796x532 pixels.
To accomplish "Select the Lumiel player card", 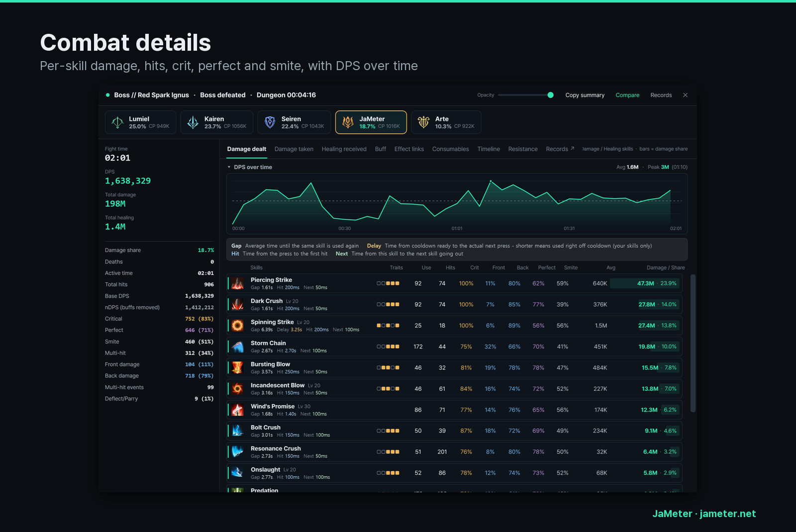I will [140, 122].
